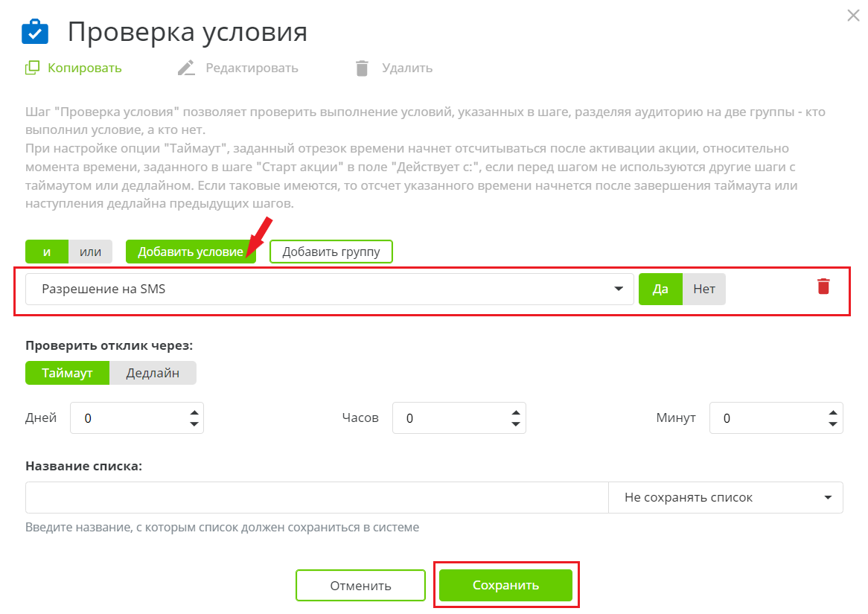The height and width of the screenshot is (614, 868).
Task: Open the Не сохранять список dropdown
Action: [x=726, y=497]
